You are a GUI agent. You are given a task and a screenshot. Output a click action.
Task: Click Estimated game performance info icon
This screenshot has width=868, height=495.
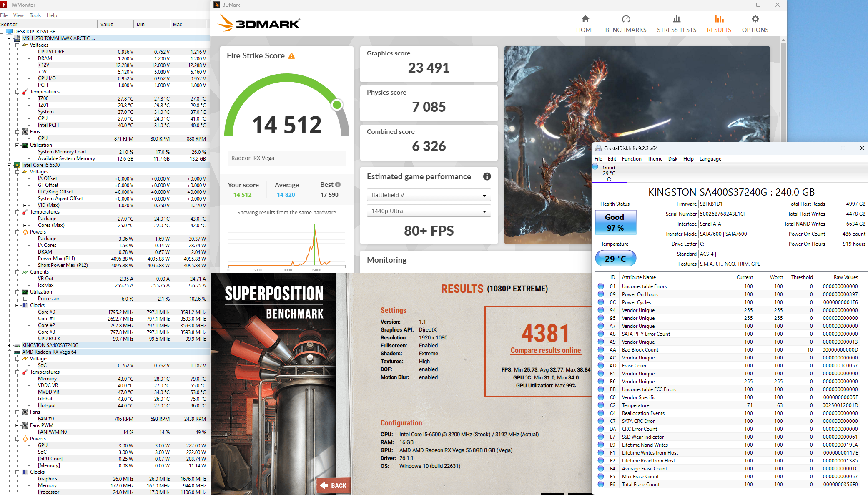coord(487,176)
